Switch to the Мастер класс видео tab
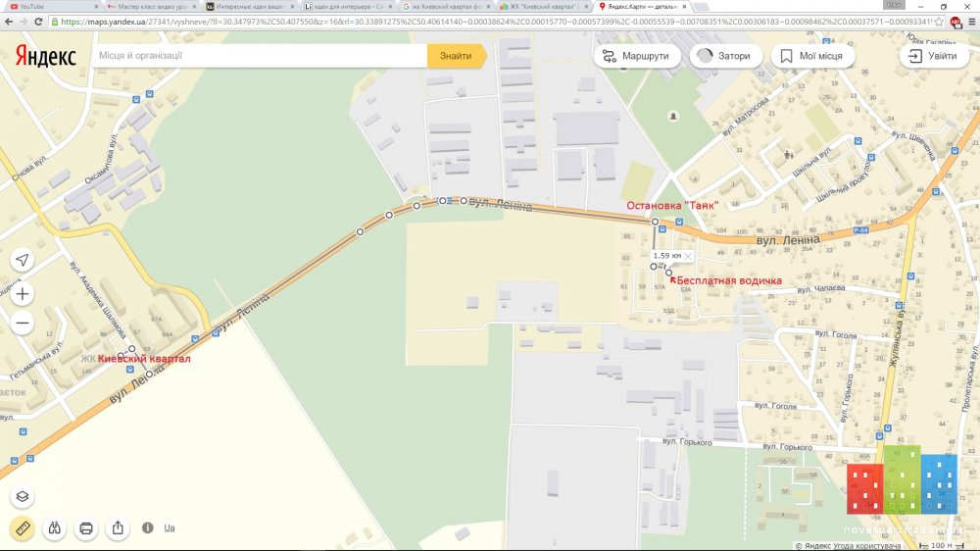The height and width of the screenshot is (551, 980). [150, 6]
